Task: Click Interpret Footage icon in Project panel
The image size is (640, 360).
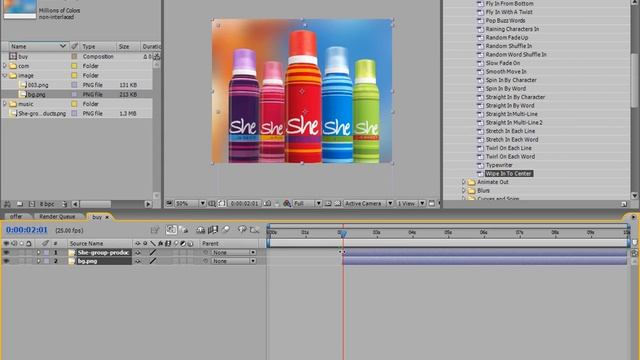Action: point(7,204)
